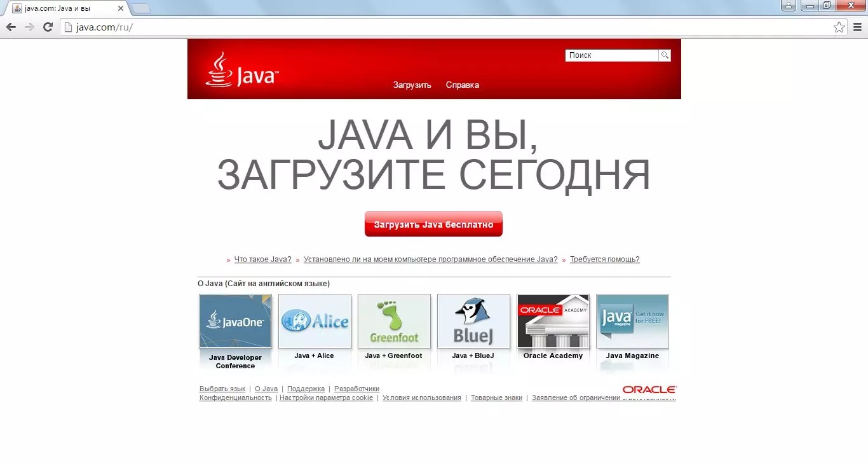Click the 'Java Developer Conference' caption
The width and height of the screenshot is (868, 463).
click(235, 362)
